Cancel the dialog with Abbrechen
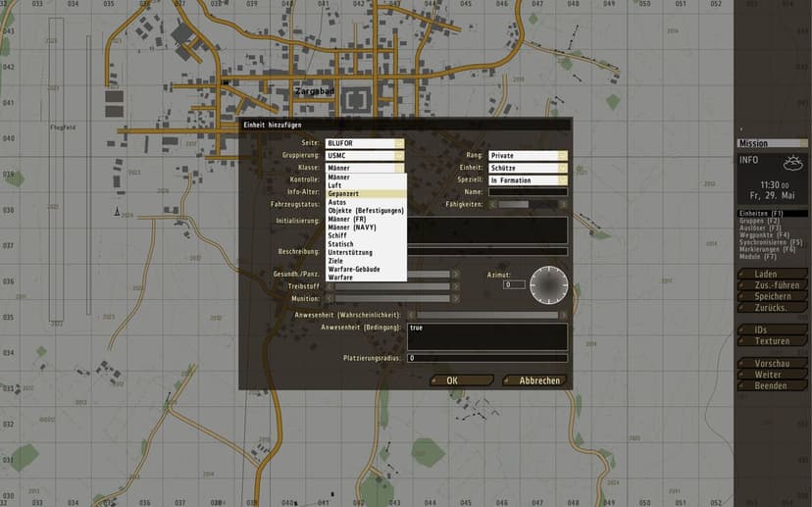This screenshot has width=812, height=507. 534,380
